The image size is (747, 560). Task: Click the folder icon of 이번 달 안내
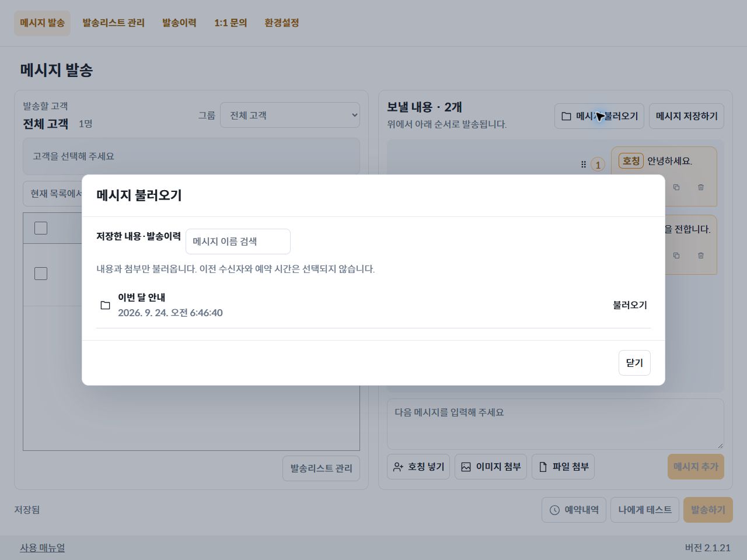tap(105, 305)
